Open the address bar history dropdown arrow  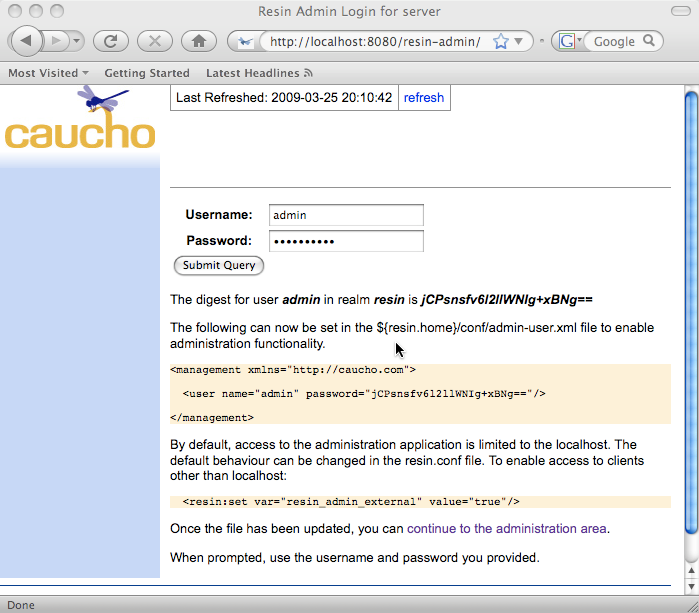[x=518, y=41]
